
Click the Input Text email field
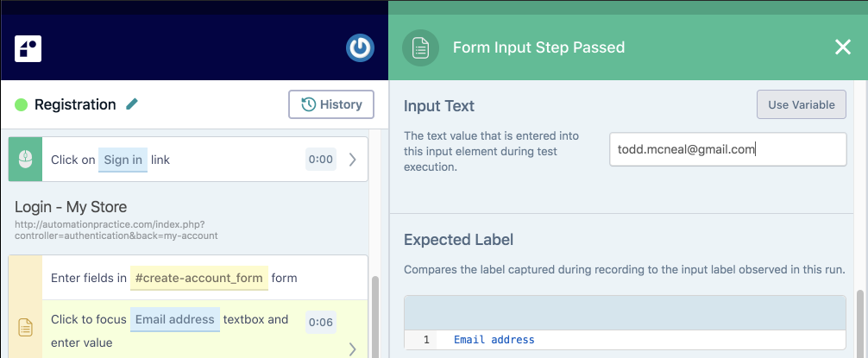click(x=728, y=149)
